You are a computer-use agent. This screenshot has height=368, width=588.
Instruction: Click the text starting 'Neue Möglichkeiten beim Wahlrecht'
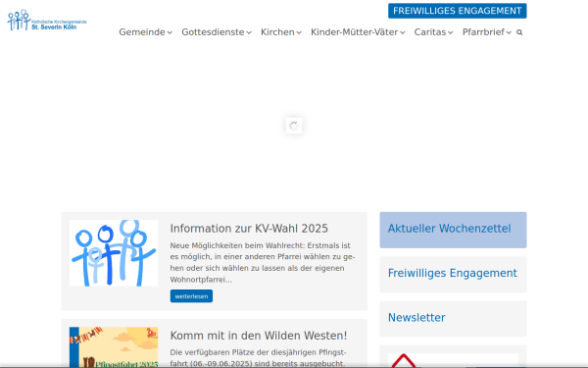(x=263, y=262)
